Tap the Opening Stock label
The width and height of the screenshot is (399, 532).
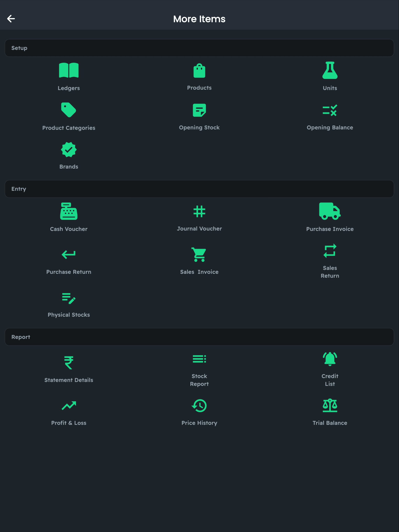tap(199, 128)
